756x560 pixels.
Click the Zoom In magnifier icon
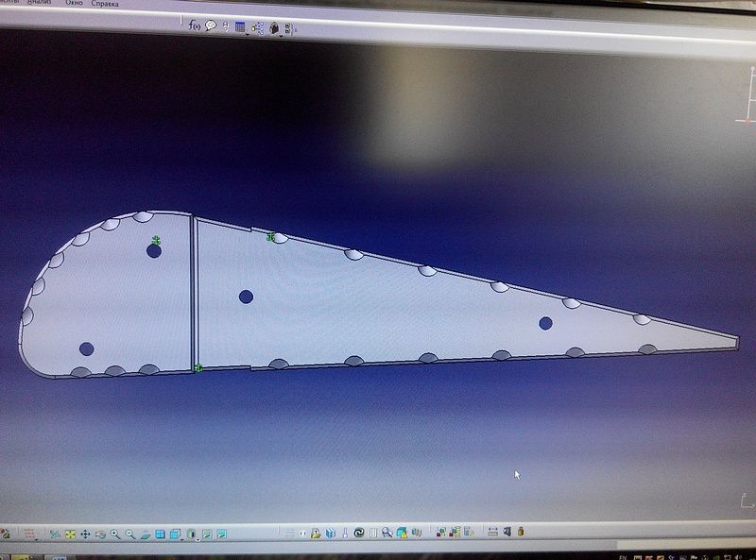(115, 535)
